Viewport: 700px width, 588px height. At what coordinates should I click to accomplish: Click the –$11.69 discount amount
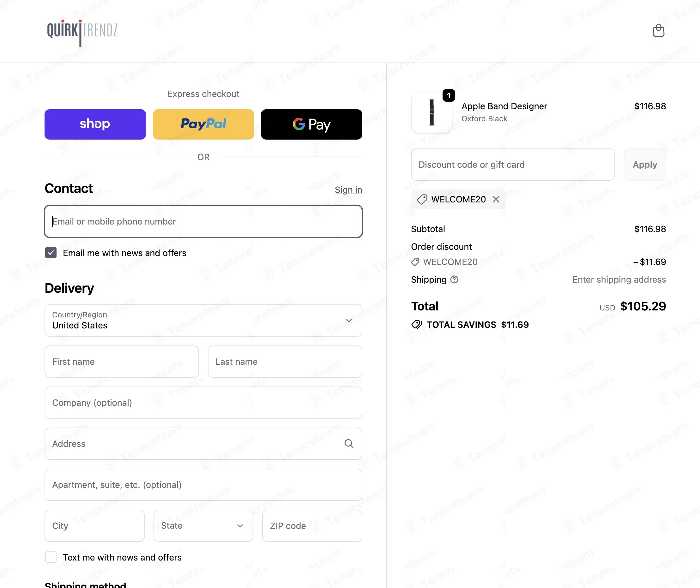649,262
